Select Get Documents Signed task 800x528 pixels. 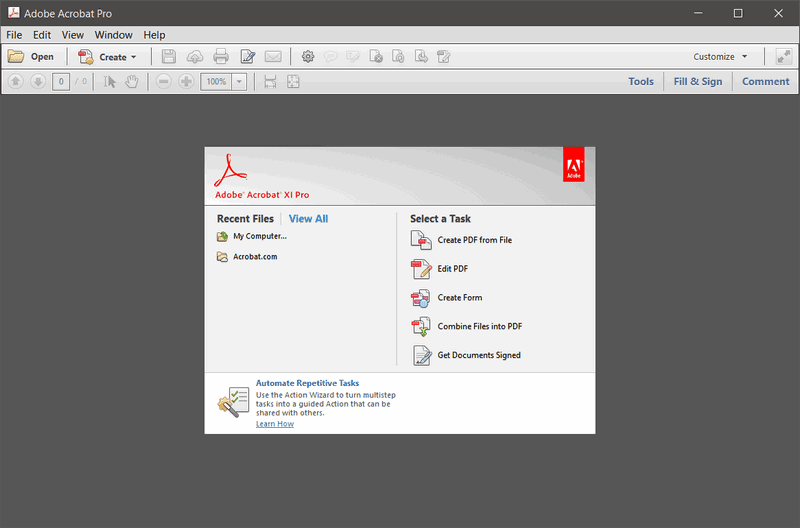point(466,355)
